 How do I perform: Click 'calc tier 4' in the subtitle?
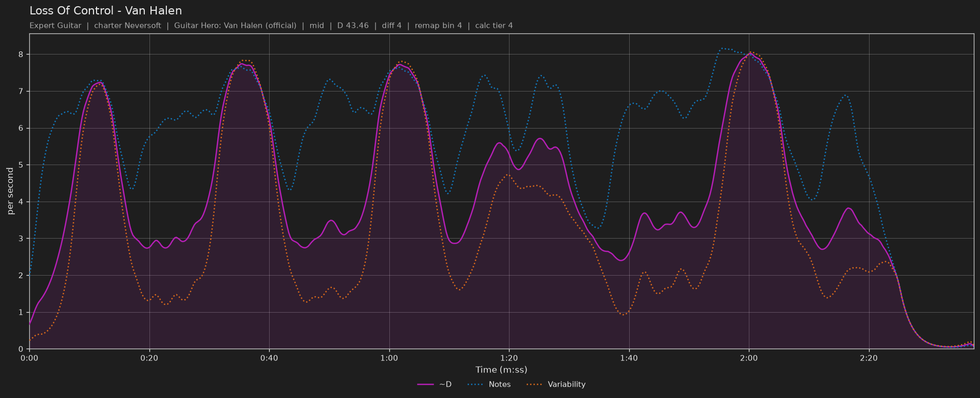coord(494,26)
